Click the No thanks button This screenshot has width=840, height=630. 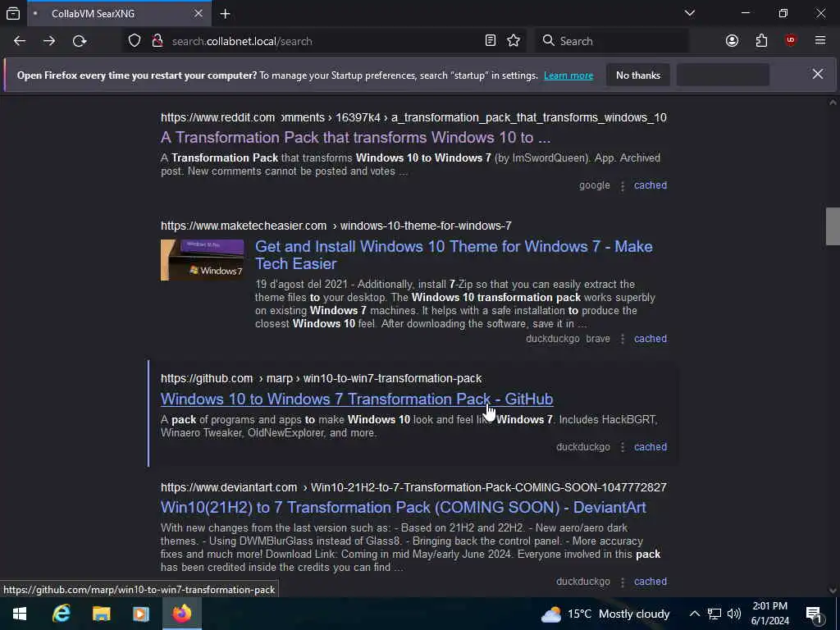pyautogui.click(x=638, y=75)
